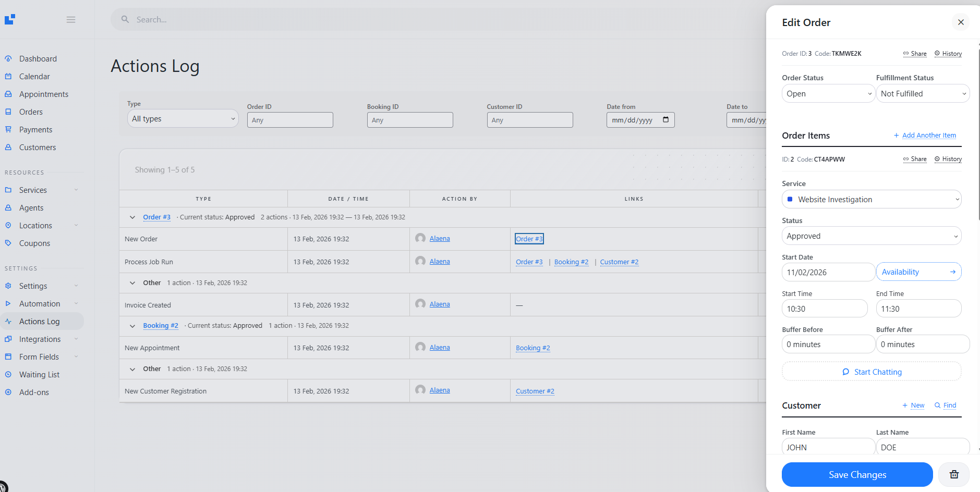Click the Start Chatting button
Viewport: 980px width, 492px height.
click(871, 372)
